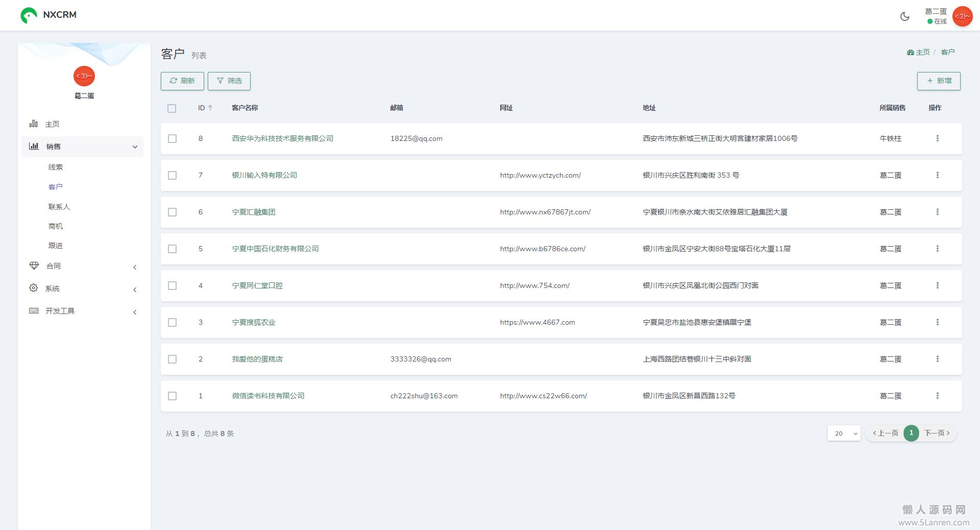Click the 主页 bar chart sidebar icon
The image size is (980, 530).
(34, 124)
